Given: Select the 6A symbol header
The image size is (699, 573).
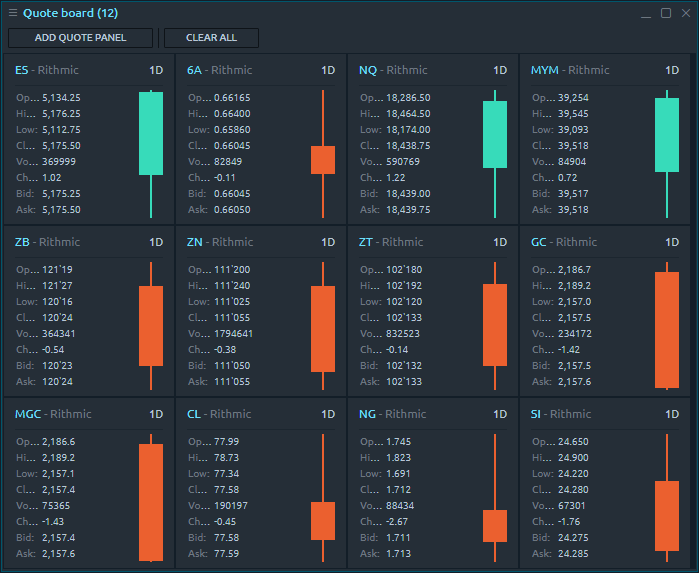Looking at the screenshot, I should tap(194, 70).
